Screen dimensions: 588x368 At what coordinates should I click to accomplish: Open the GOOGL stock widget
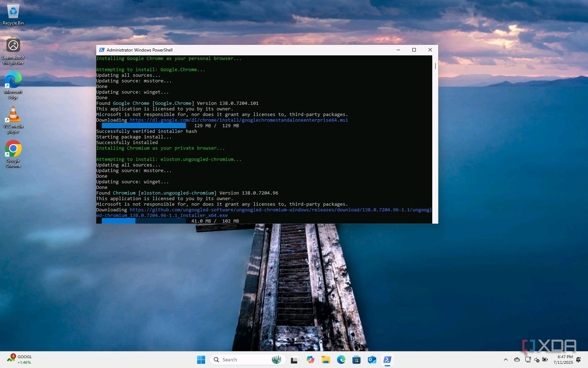[x=20, y=360]
